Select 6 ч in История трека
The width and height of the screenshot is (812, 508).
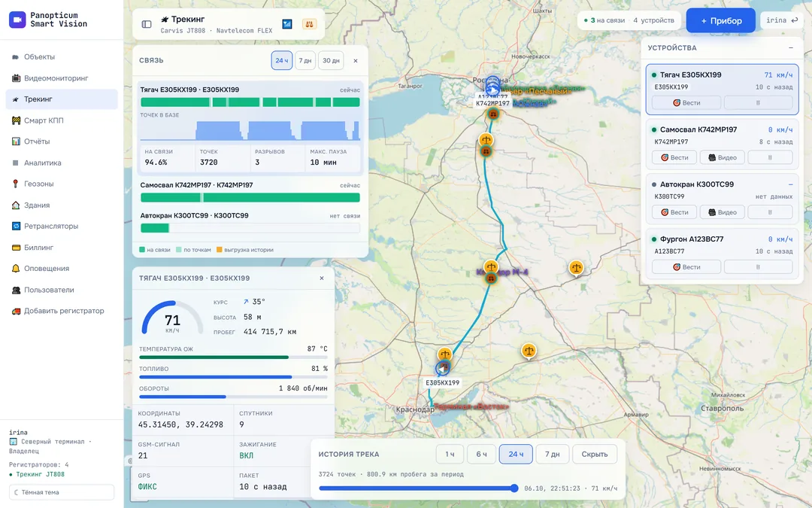[482, 454]
